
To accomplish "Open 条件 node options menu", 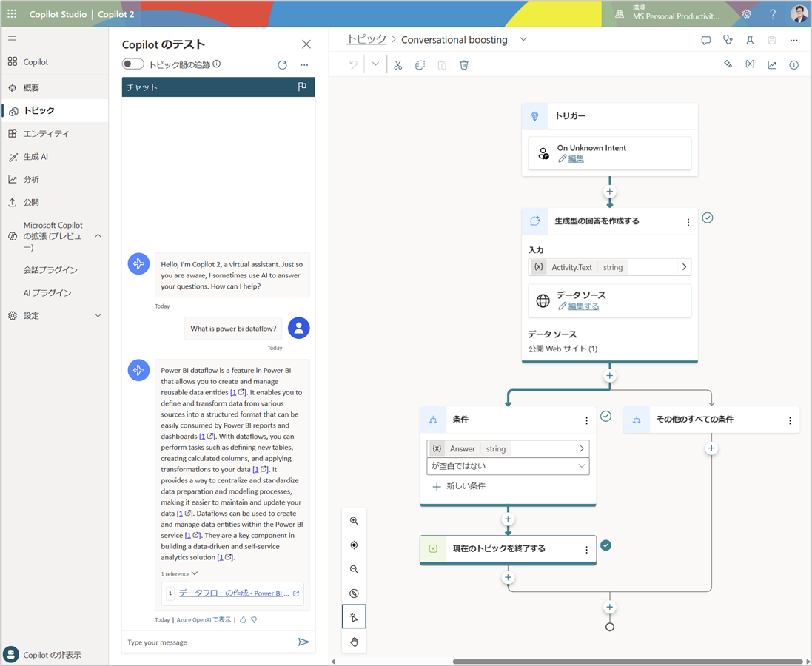I will click(x=586, y=420).
